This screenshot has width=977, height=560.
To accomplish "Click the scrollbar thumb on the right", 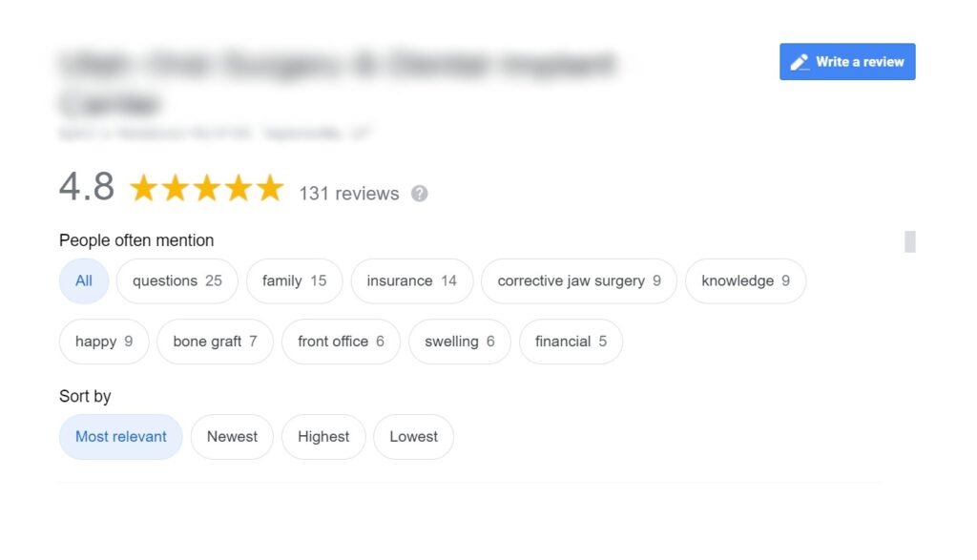I will pos(910,241).
